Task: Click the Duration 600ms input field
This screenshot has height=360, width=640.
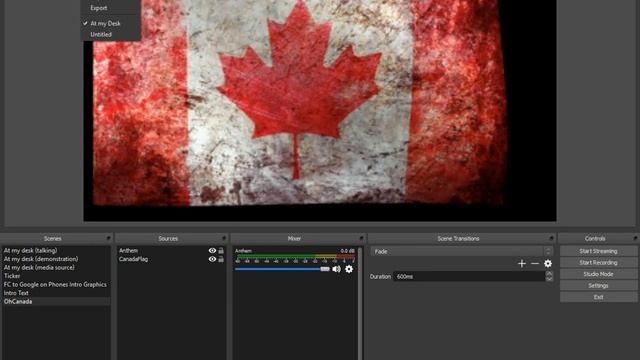Action: click(469, 276)
